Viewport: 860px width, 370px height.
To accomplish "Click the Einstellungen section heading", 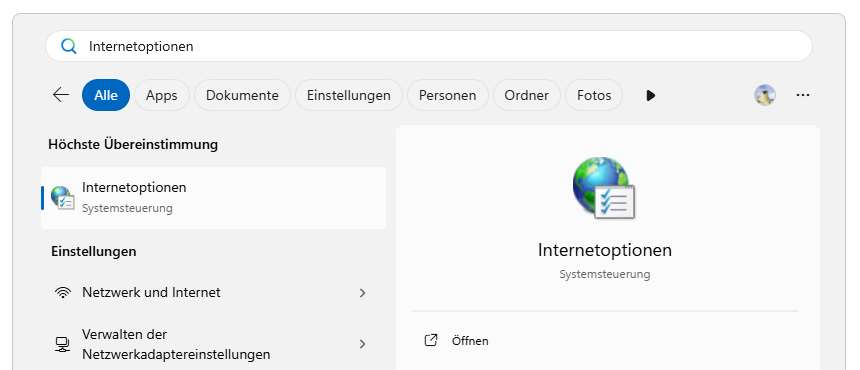I will pyautogui.click(x=94, y=252).
